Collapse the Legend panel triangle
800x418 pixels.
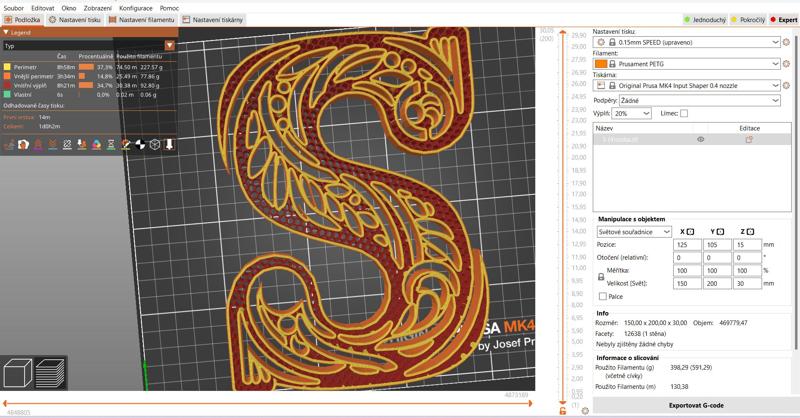[x=6, y=32]
